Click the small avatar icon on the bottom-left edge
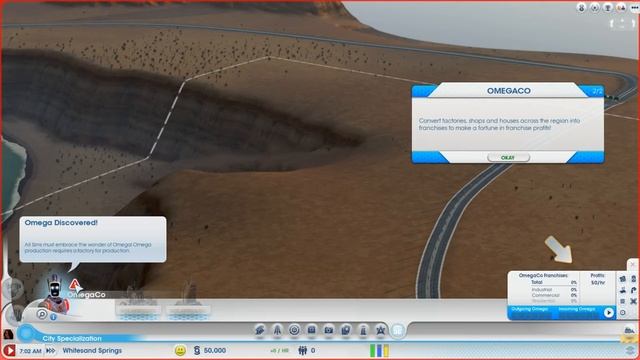 click(8, 334)
